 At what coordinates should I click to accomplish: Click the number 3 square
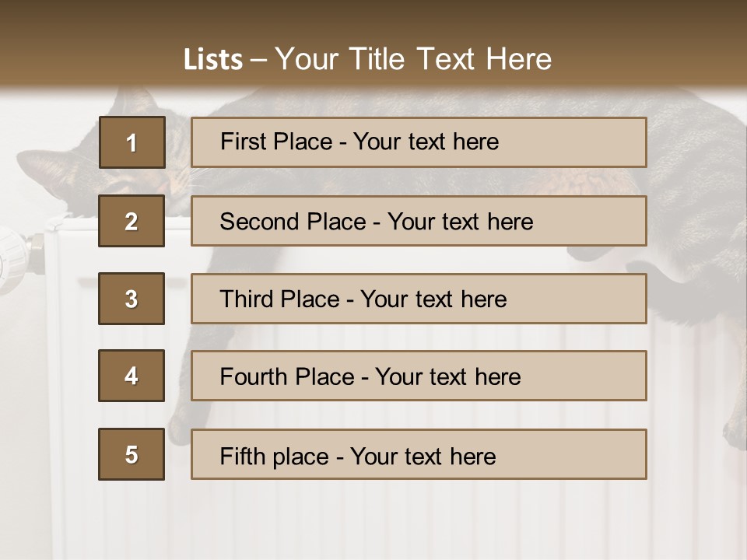pos(132,299)
